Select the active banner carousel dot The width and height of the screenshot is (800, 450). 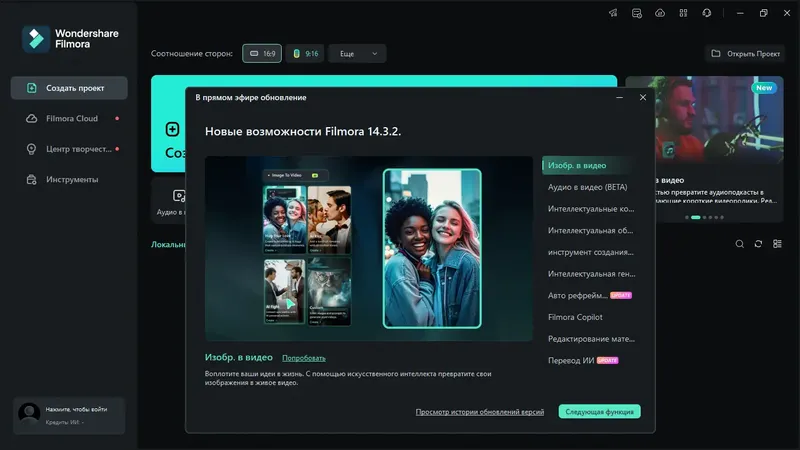click(x=695, y=217)
